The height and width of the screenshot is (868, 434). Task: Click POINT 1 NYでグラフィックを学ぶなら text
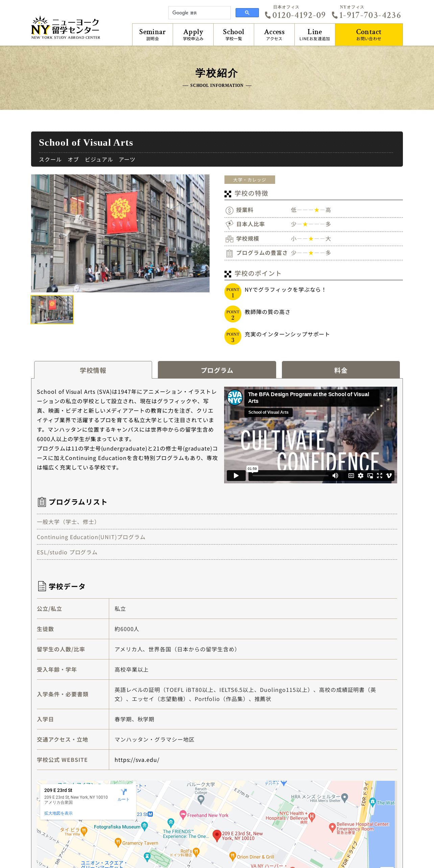coord(285,290)
